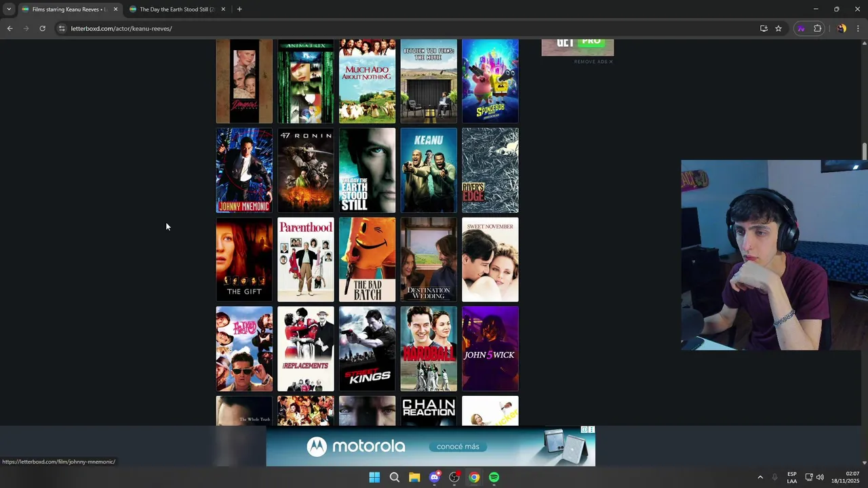This screenshot has height=488, width=868.
Task: Click 'conocé más' in the Motorola ad
Action: 458,447
